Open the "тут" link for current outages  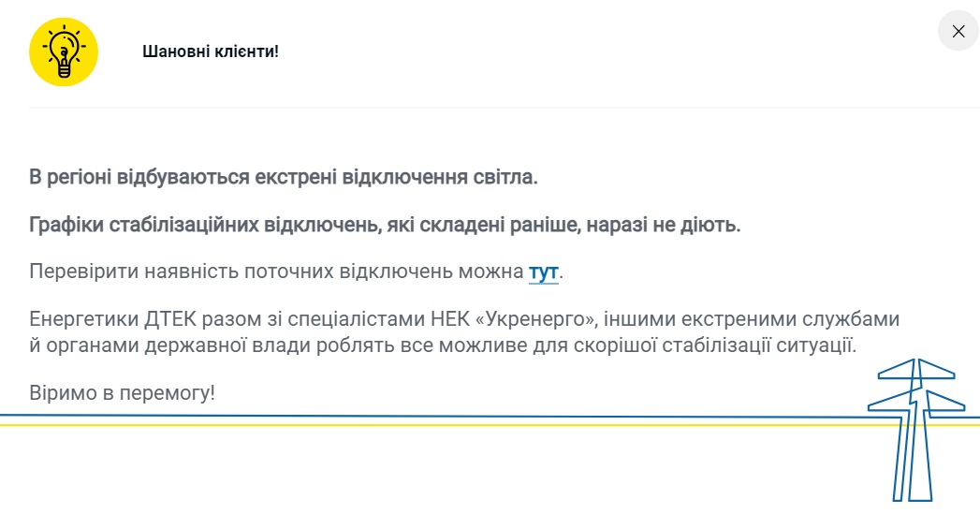[543, 272]
